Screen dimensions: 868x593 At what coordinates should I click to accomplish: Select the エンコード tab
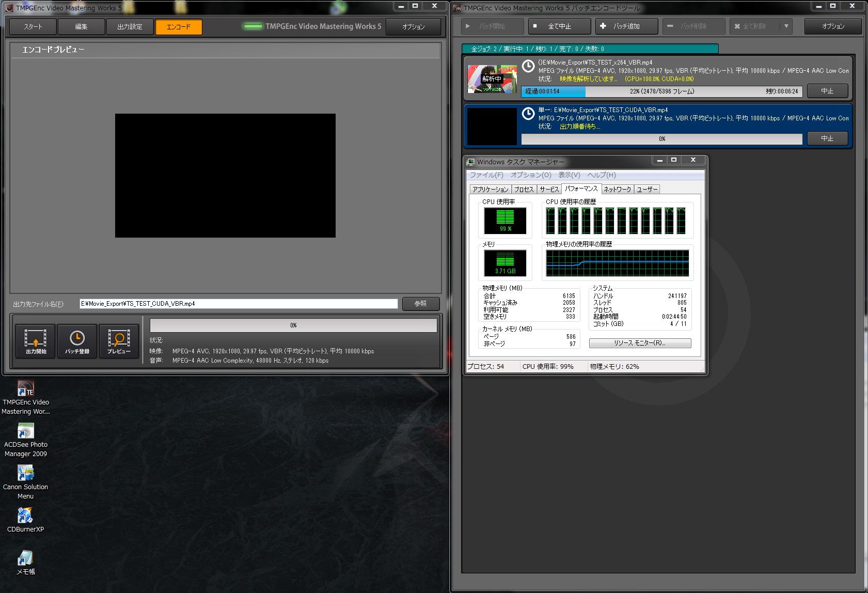(179, 27)
